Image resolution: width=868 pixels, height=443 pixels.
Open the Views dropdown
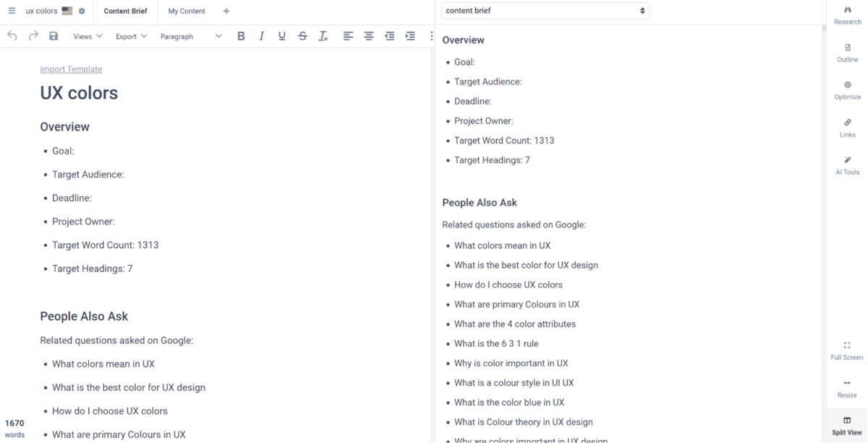87,35
